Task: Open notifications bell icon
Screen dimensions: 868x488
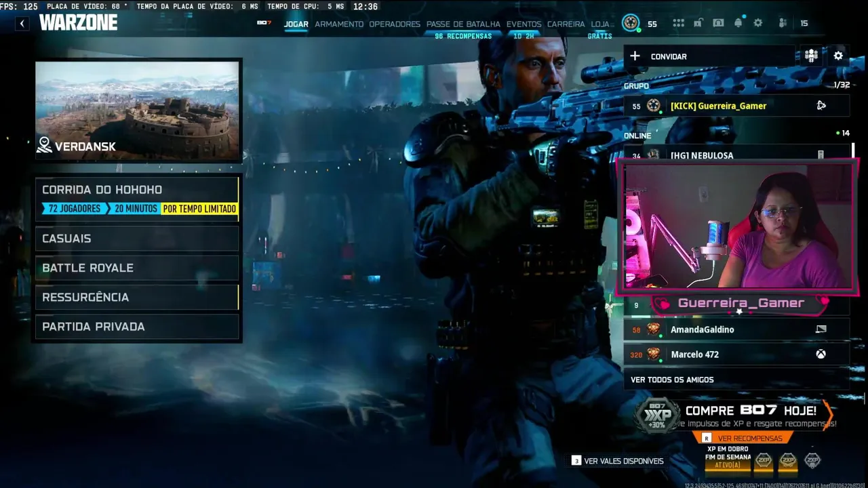Action: [x=738, y=23]
